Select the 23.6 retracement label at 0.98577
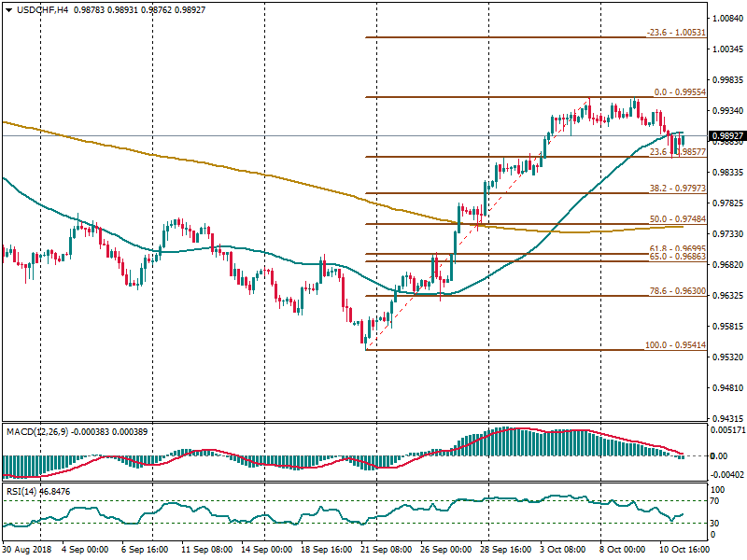 point(678,152)
